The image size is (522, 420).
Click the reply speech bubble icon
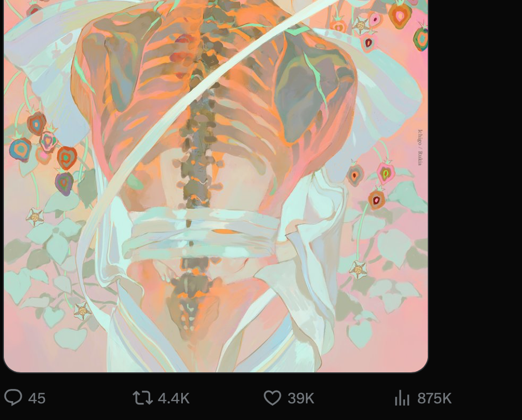tap(13, 397)
